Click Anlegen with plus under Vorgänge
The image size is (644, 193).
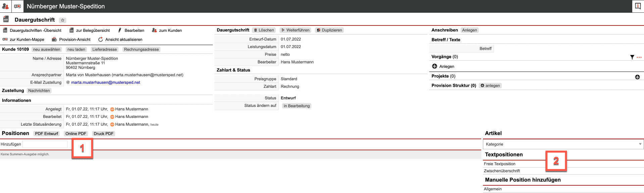pyautogui.click(x=443, y=66)
